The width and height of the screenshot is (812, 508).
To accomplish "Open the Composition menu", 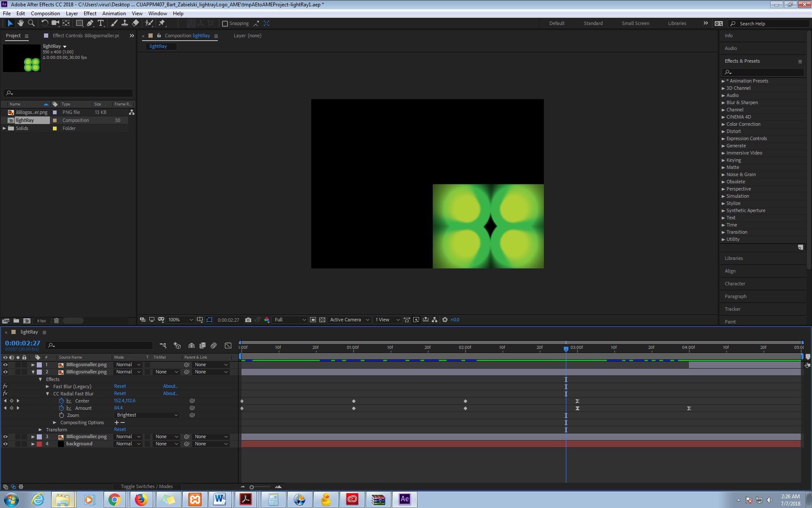I will click(45, 13).
